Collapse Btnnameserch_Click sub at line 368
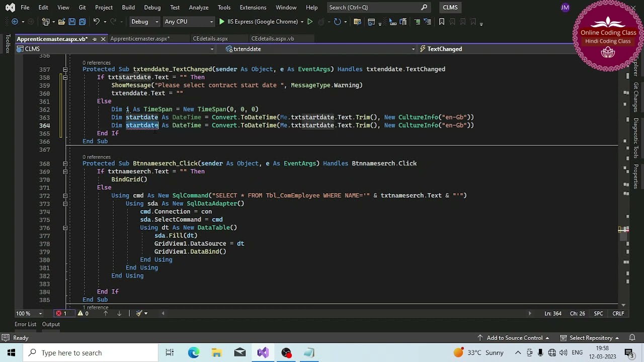Image resolution: width=644 pixels, height=362 pixels. [x=65, y=163]
